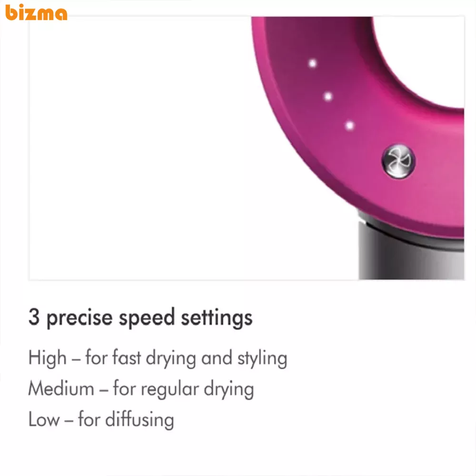Click the middle white LED dot
This screenshot has width=476, height=476.
[328, 97]
